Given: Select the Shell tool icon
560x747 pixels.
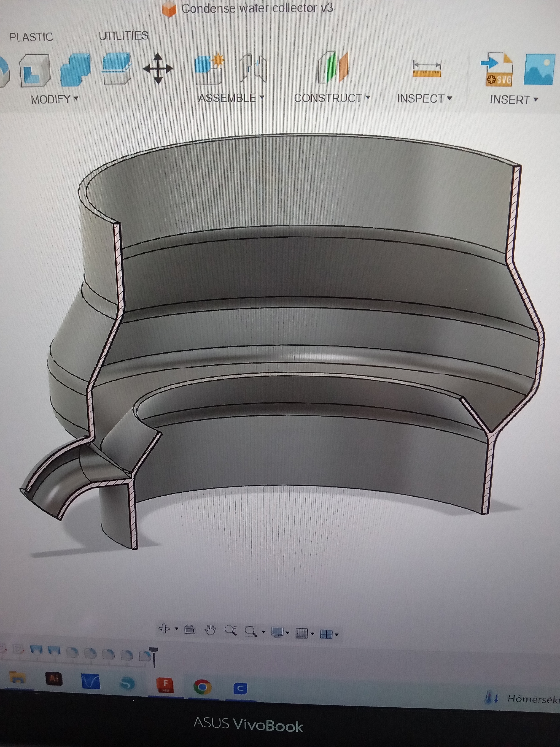Looking at the screenshot, I should click(35, 70).
